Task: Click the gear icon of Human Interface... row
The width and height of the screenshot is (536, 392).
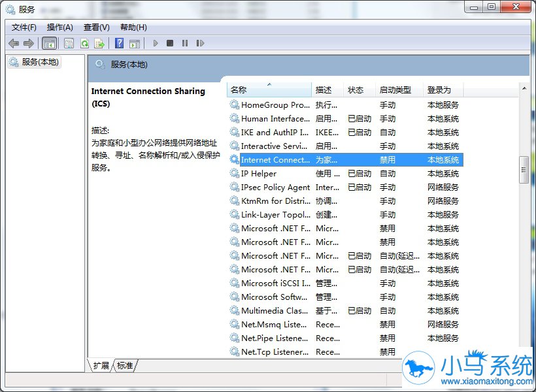Action: pyautogui.click(x=235, y=119)
